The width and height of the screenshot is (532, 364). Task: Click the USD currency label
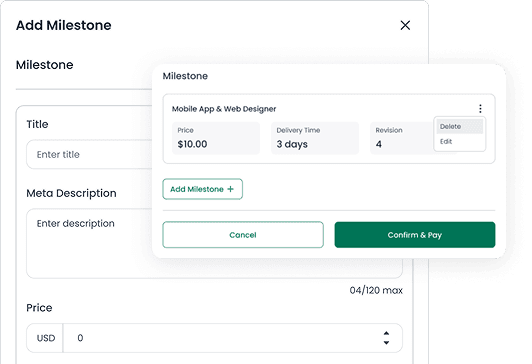pyautogui.click(x=46, y=338)
